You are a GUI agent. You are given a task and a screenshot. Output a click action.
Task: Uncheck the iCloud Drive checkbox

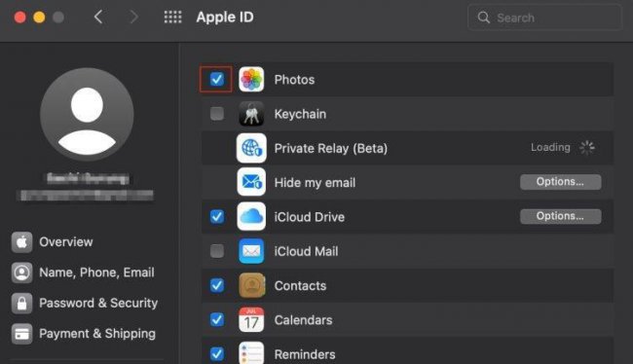(217, 217)
